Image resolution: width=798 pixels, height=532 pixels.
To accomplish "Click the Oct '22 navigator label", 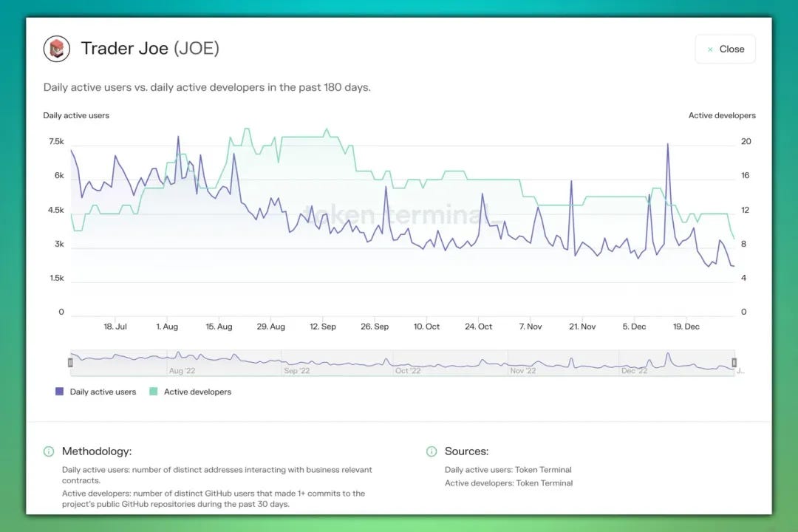I will tap(408, 371).
